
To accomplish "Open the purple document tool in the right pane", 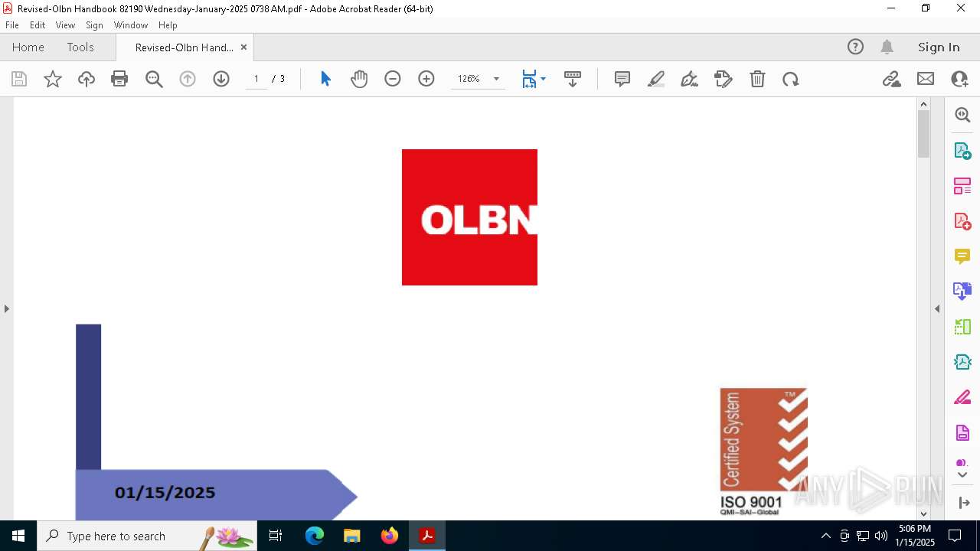I will click(x=962, y=432).
